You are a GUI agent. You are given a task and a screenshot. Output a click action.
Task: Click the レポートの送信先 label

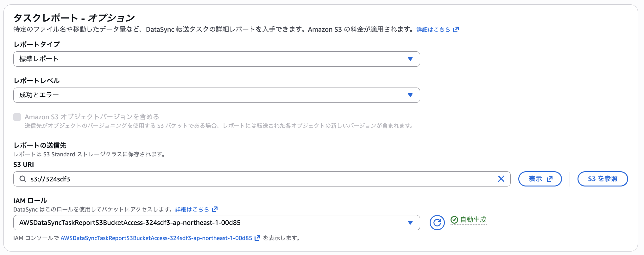pyautogui.click(x=40, y=145)
